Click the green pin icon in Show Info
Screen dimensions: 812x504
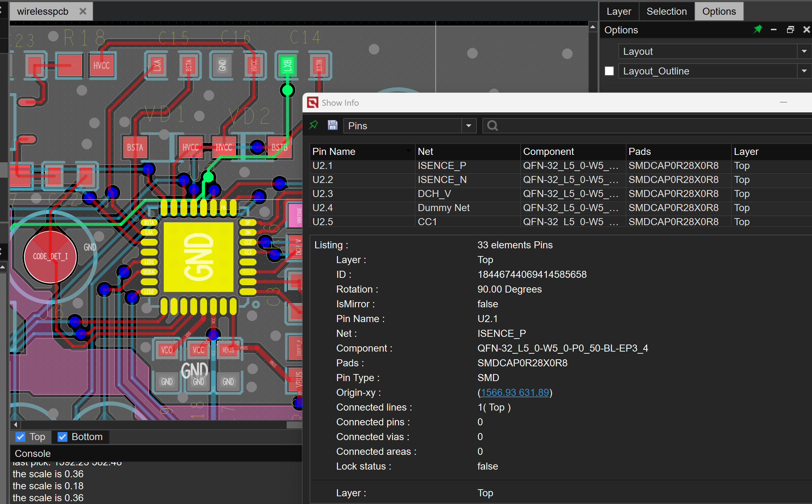(x=313, y=125)
